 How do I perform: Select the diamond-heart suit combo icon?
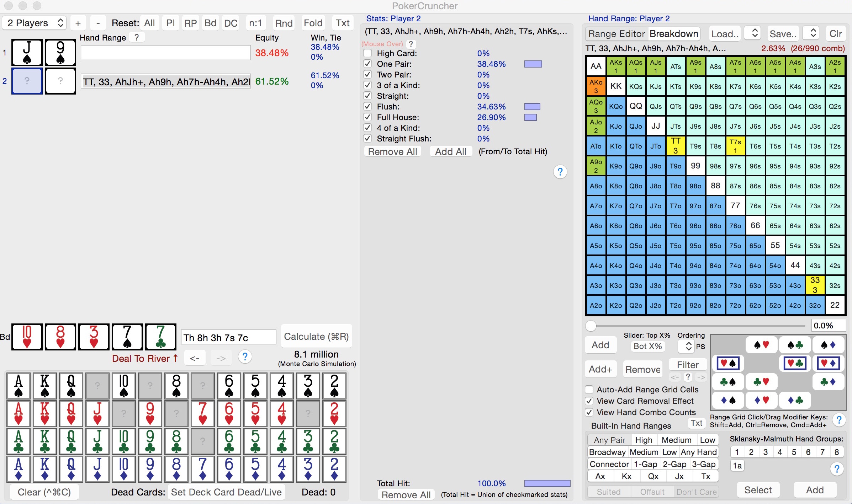point(761,400)
